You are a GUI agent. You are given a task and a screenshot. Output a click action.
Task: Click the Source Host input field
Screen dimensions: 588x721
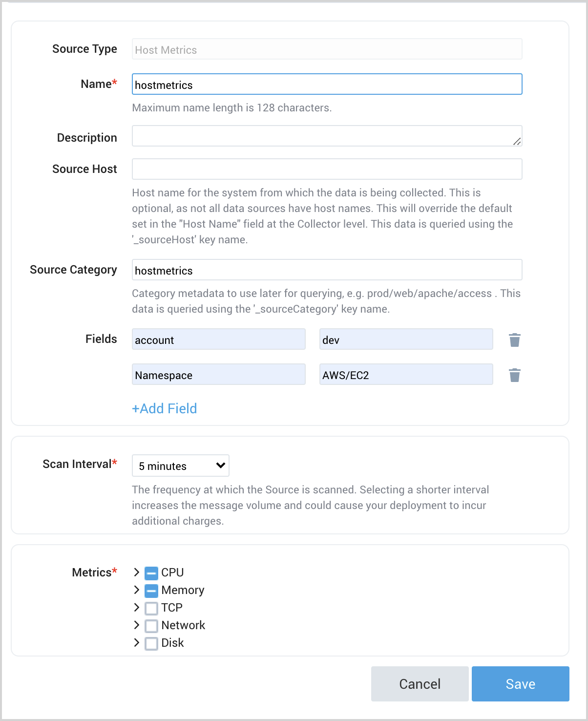tap(327, 169)
